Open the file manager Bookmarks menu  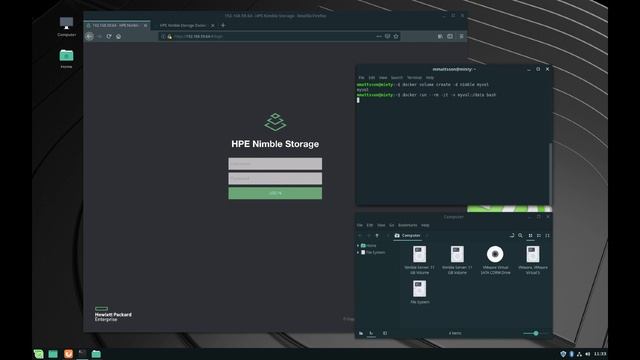tap(407, 225)
